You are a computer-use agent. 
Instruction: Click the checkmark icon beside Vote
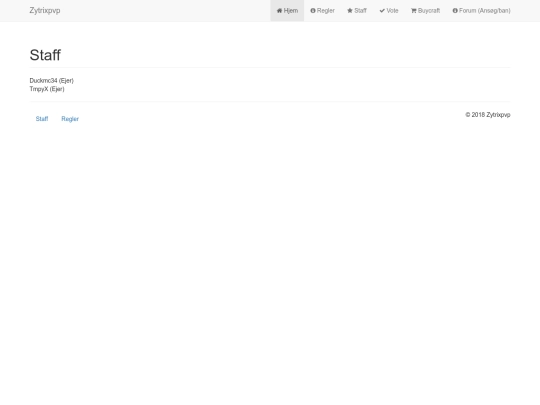pyautogui.click(x=382, y=11)
